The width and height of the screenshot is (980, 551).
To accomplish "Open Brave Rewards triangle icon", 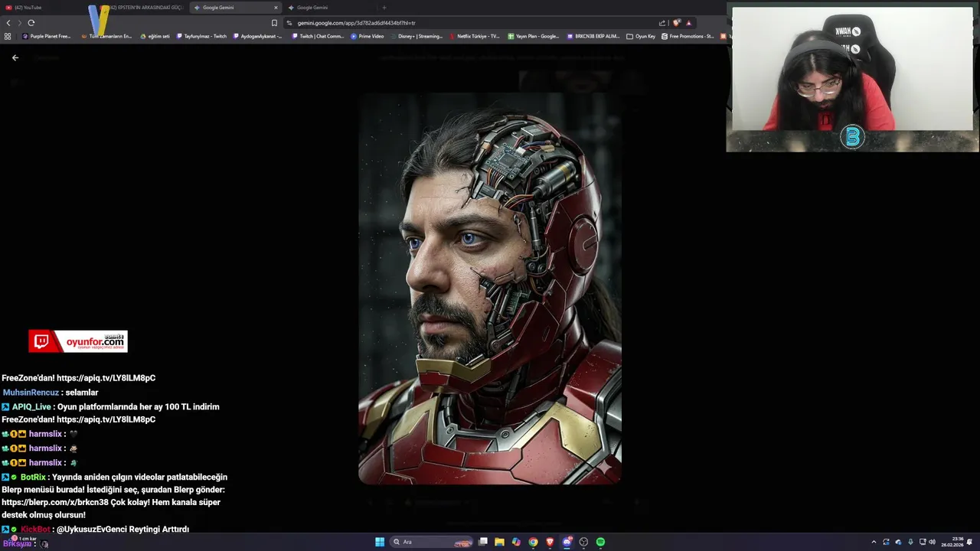I will 688,23.
